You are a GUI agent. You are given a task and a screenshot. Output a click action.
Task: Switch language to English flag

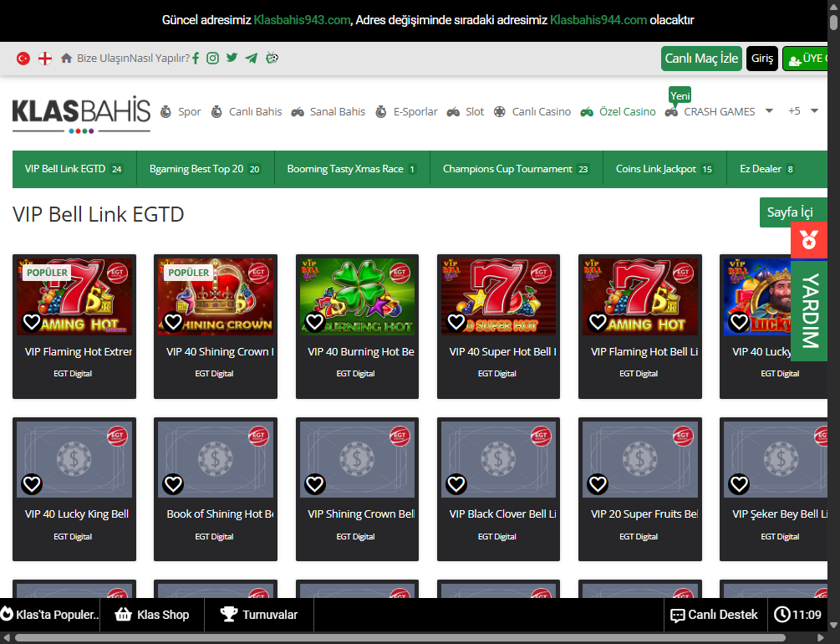[45, 59]
